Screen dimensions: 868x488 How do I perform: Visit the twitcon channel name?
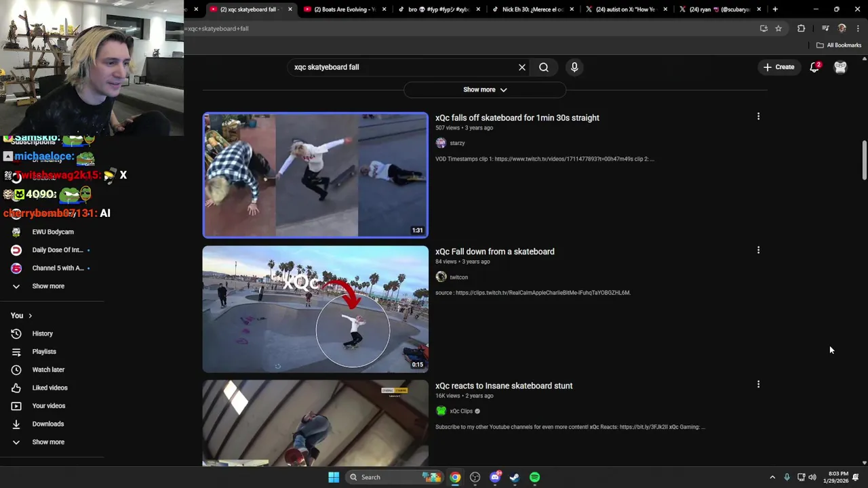[x=458, y=277]
